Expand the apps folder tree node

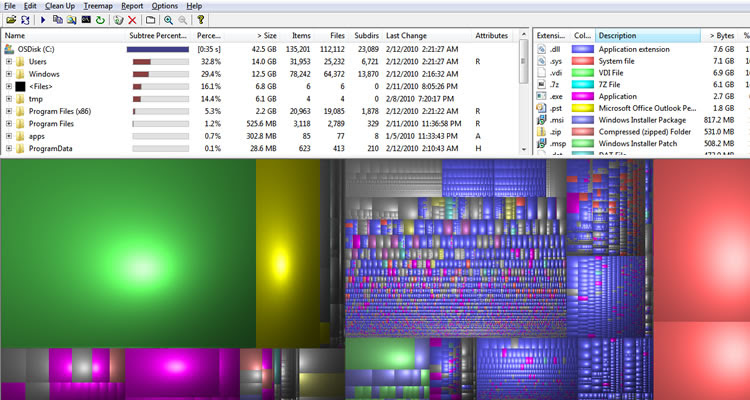click(9, 136)
